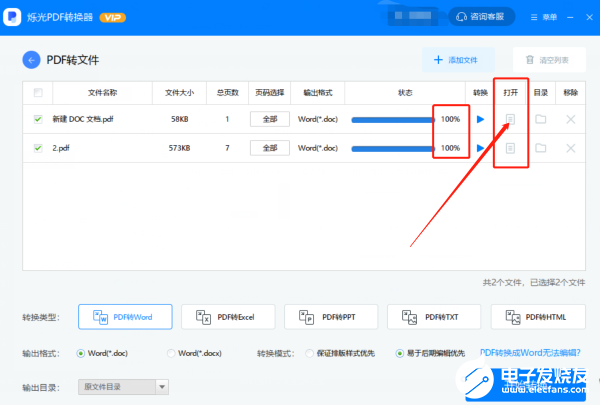Open output folder for 2.pdf
The height and width of the screenshot is (405, 600).
(540, 148)
